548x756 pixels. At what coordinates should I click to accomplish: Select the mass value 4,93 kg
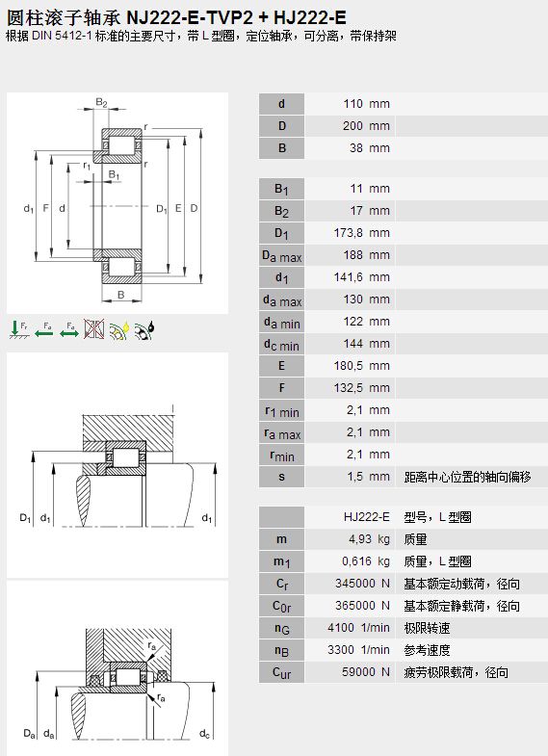[x=369, y=539]
